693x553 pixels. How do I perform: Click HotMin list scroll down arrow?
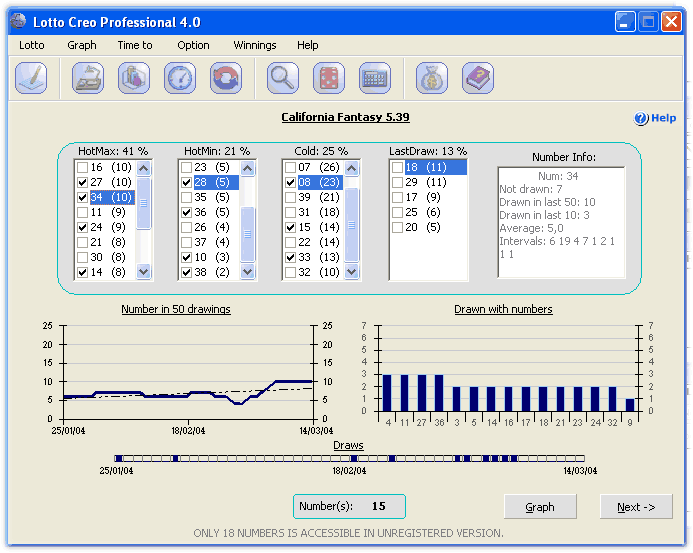[248, 271]
